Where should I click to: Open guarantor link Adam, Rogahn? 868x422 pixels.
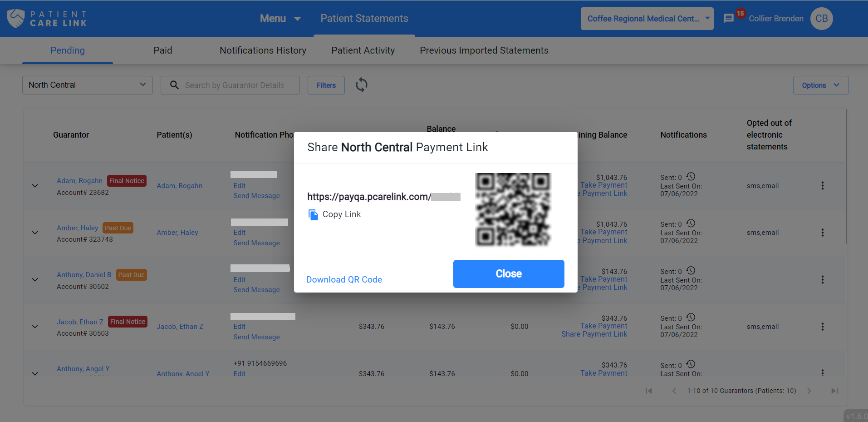[x=79, y=181]
